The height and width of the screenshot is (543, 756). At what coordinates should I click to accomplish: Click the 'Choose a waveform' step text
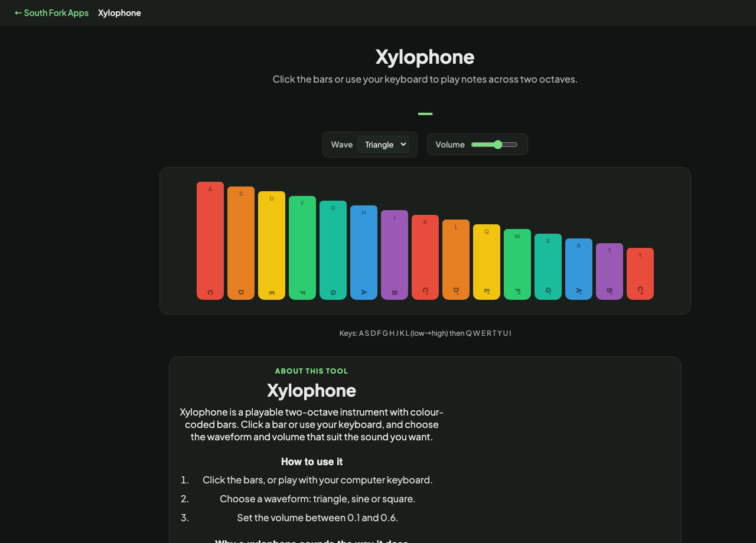click(x=318, y=499)
